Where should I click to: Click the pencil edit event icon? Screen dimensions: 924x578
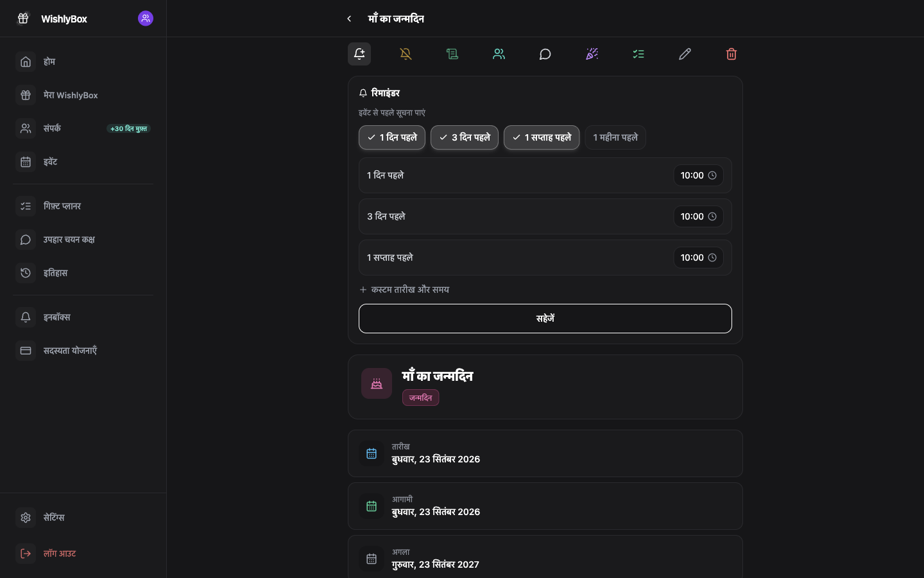point(685,54)
